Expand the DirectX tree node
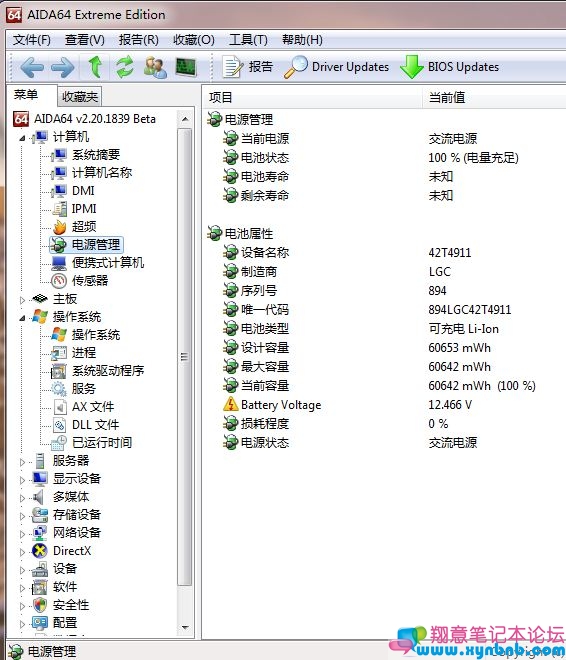Image resolution: width=566 pixels, height=660 pixels. pos(22,551)
